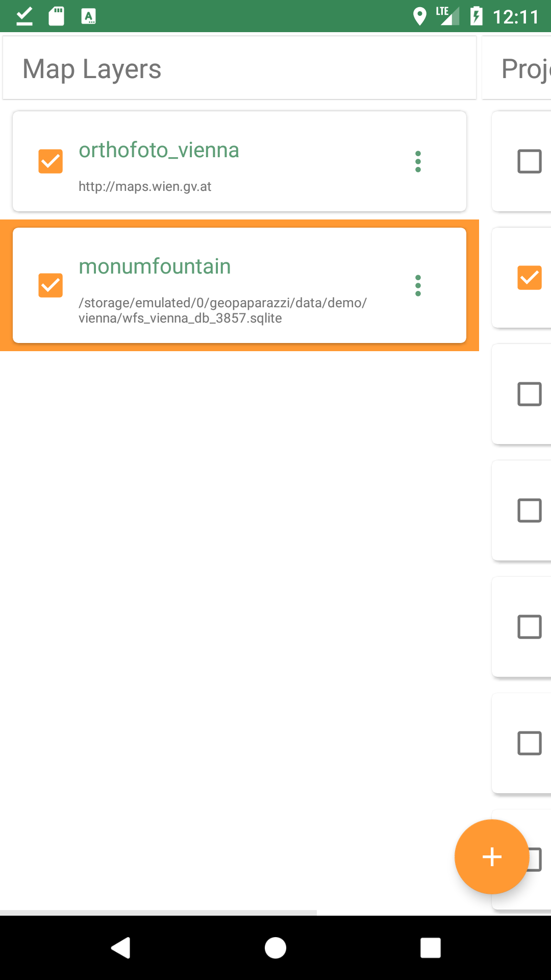Check the first unchecked box in right panel
Viewport: 551px width, 980px height.
point(530,161)
